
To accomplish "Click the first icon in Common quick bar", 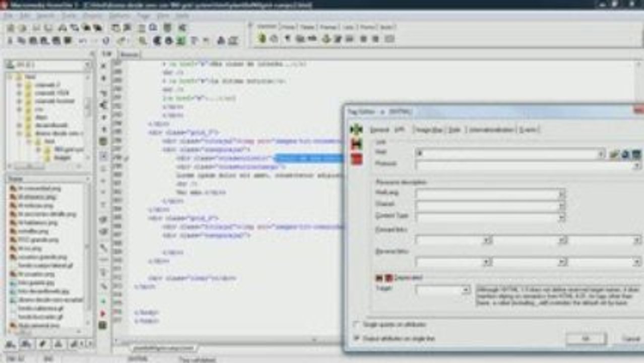I will point(262,38).
